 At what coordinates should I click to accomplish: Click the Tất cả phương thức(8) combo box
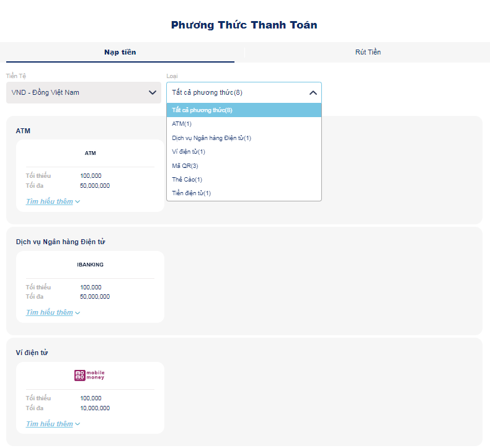pos(244,93)
